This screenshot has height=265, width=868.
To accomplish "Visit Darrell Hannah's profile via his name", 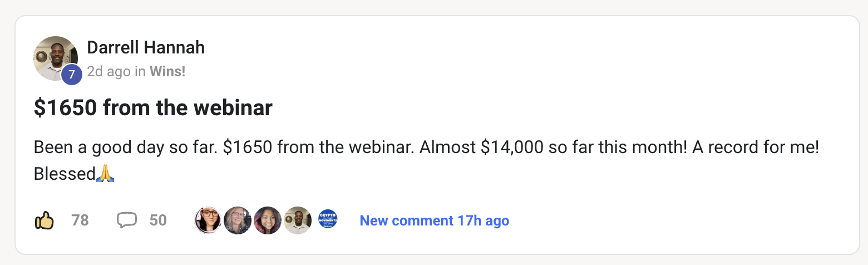I will click(146, 48).
